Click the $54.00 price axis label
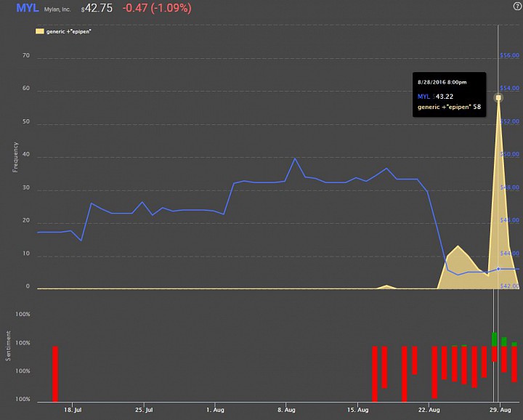Screen dimensions: 523x420 pos(510,88)
